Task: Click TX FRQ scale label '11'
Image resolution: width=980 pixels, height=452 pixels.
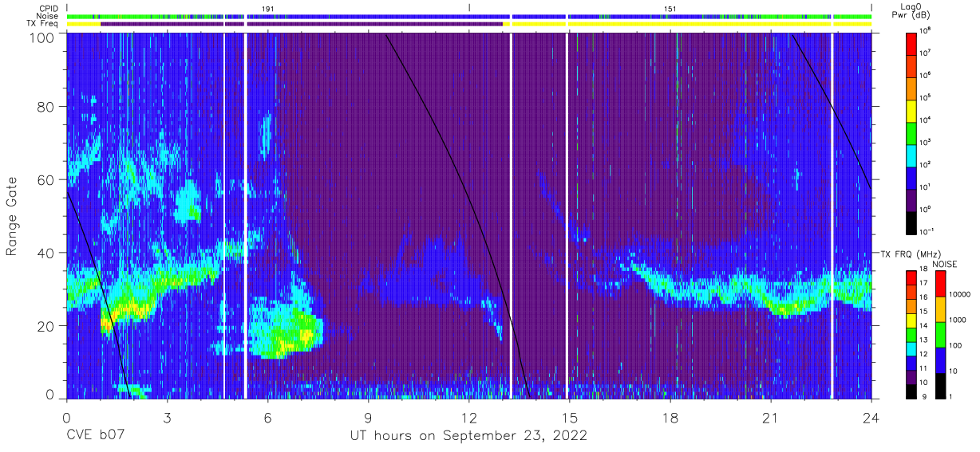Action: tap(923, 369)
